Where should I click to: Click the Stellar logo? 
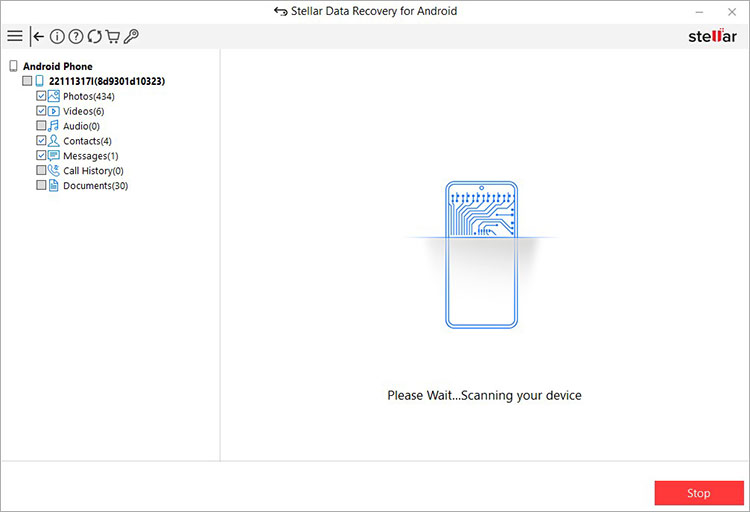click(711, 36)
